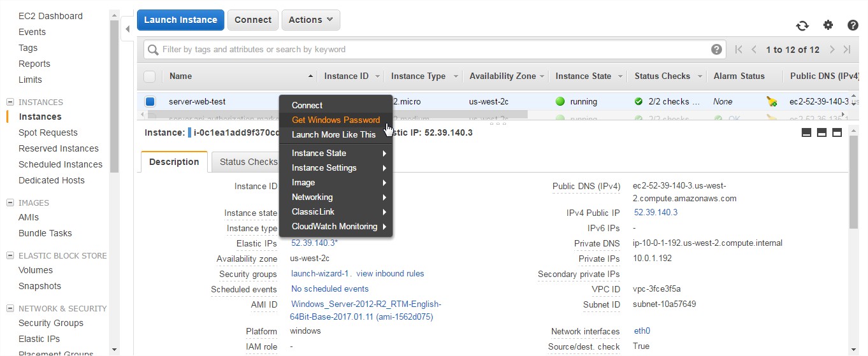
Task: Select the server-web-test row checkbox
Action: [150, 101]
